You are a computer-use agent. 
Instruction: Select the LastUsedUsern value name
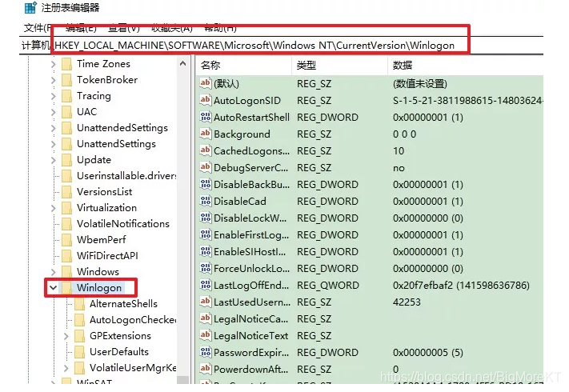pyautogui.click(x=252, y=302)
